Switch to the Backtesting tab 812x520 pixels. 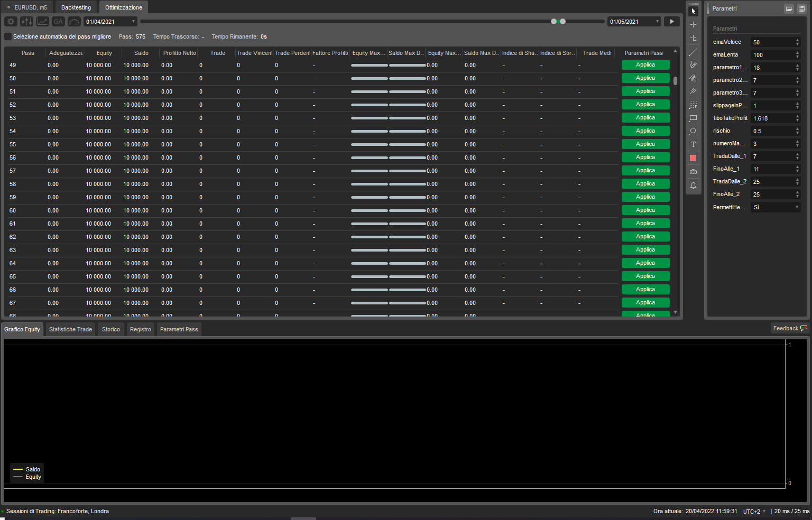click(x=76, y=7)
